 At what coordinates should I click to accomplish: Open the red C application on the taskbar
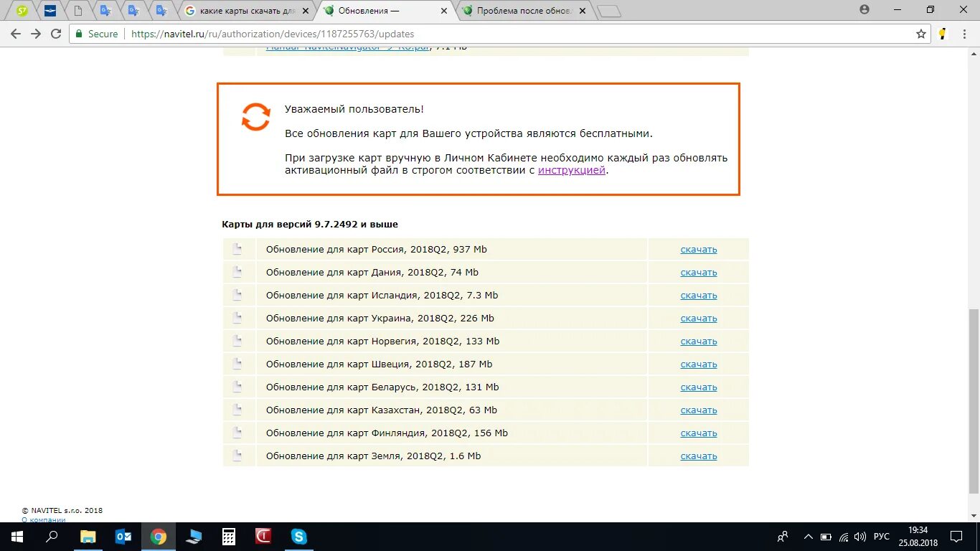tap(263, 537)
